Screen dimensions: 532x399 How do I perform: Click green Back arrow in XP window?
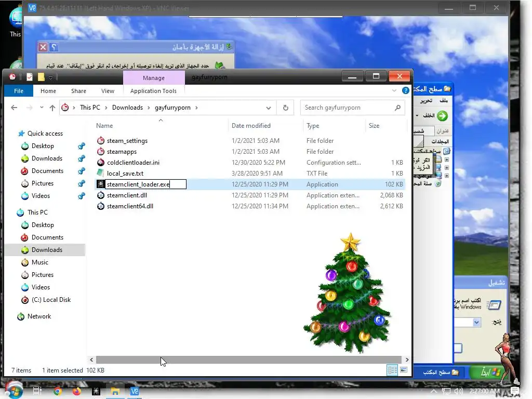pyautogui.click(x=442, y=116)
